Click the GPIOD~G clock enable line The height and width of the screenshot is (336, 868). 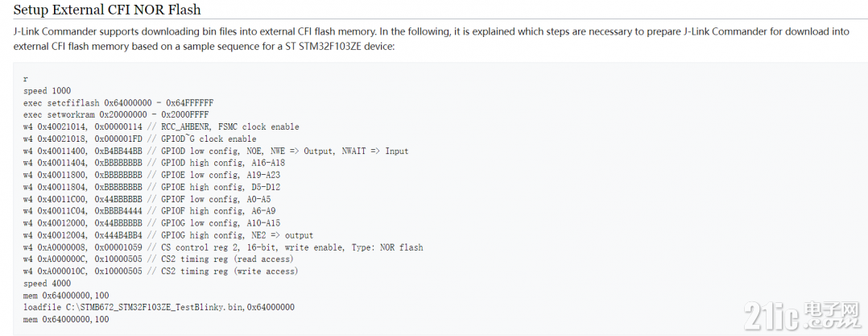[x=139, y=139]
